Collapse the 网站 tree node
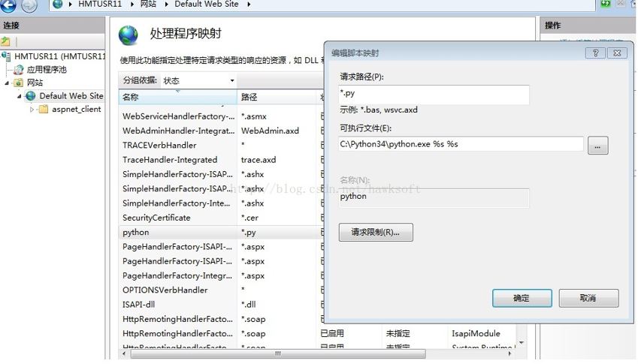The height and width of the screenshot is (364, 638). click(x=8, y=83)
